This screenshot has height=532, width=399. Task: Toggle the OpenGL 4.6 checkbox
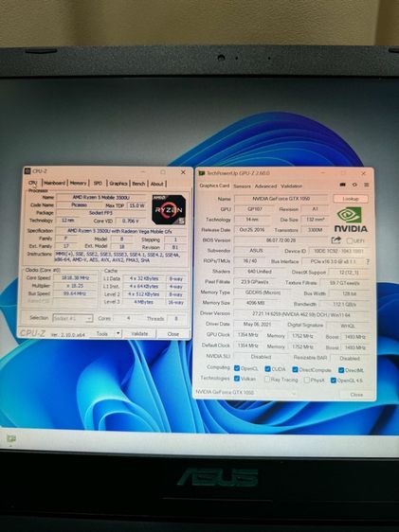click(333, 380)
